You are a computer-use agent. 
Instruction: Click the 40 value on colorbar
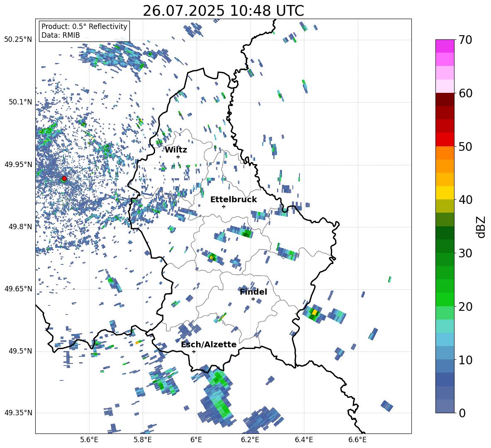pos(465,200)
